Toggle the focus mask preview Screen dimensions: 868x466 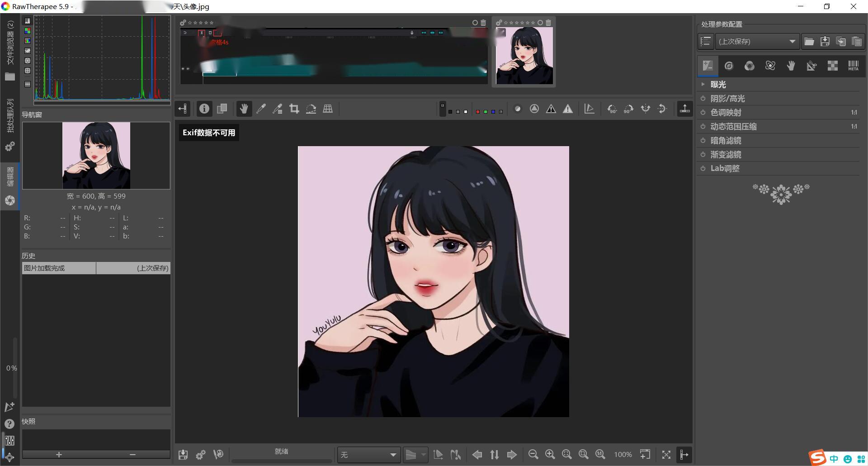click(x=534, y=109)
